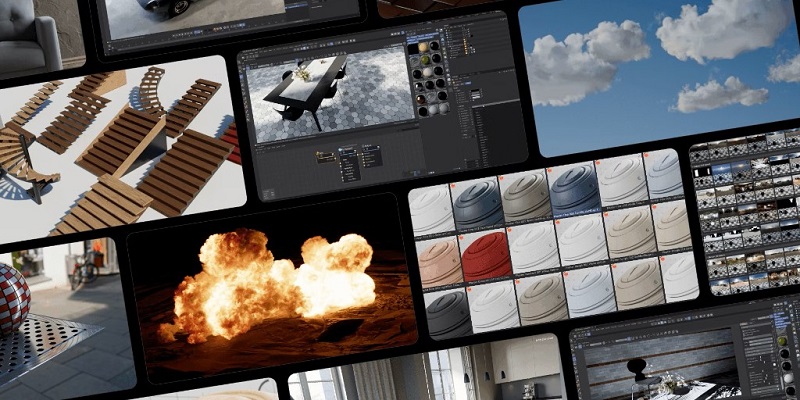Choose the navy blue material with highlighted label
Viewport: 800px width, 400px height.
[x=573, y=187]
